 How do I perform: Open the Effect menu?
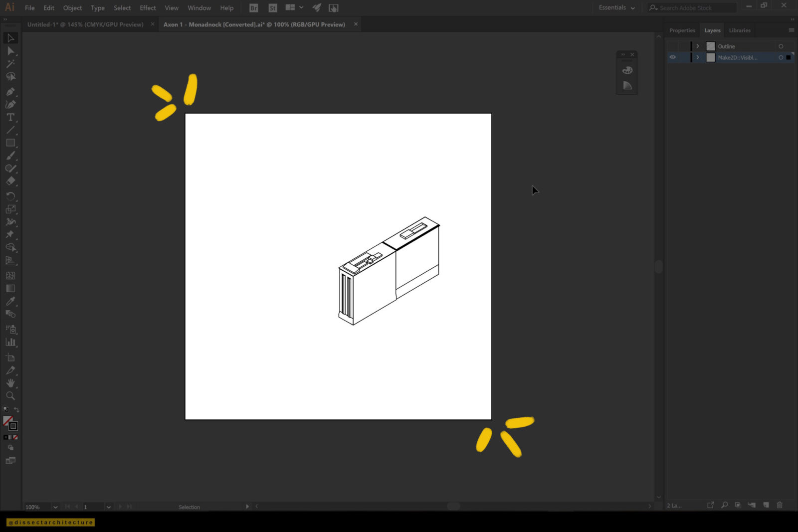pos(148,8)
